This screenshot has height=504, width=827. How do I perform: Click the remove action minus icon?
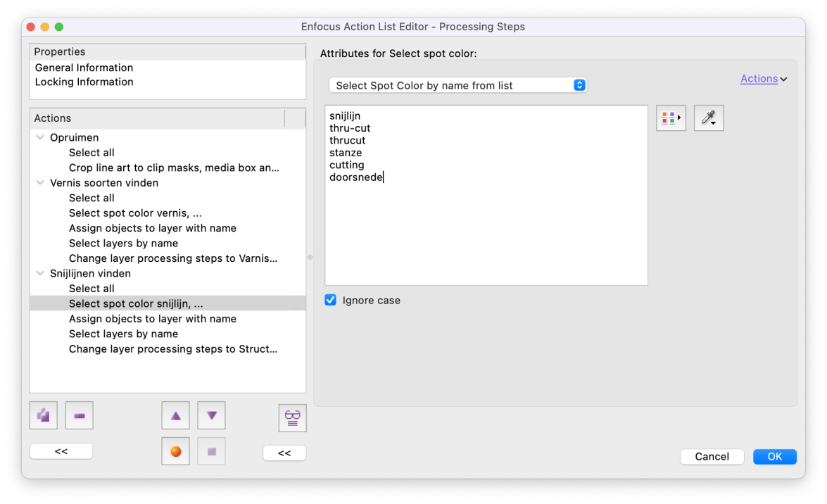[x=79, y=415]
